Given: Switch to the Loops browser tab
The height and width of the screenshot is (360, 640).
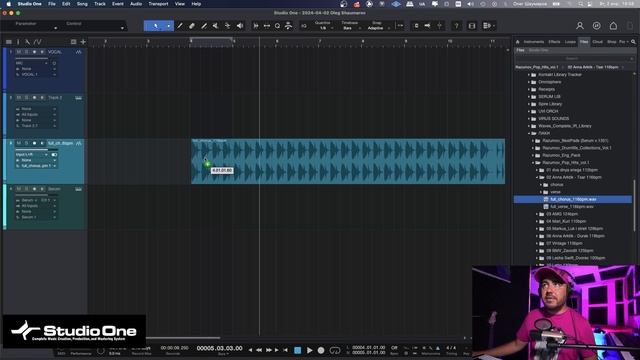Looking at the screenshot, I should click(570, 42).
